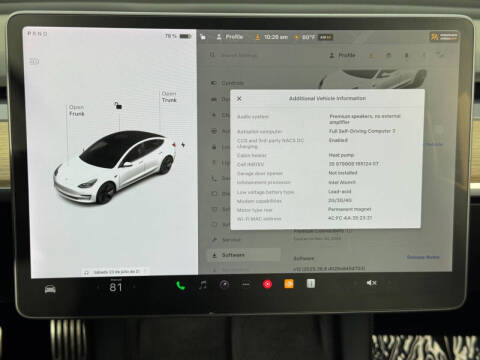
Task: Focus the Search Settings field
Action: pos(239,55)
